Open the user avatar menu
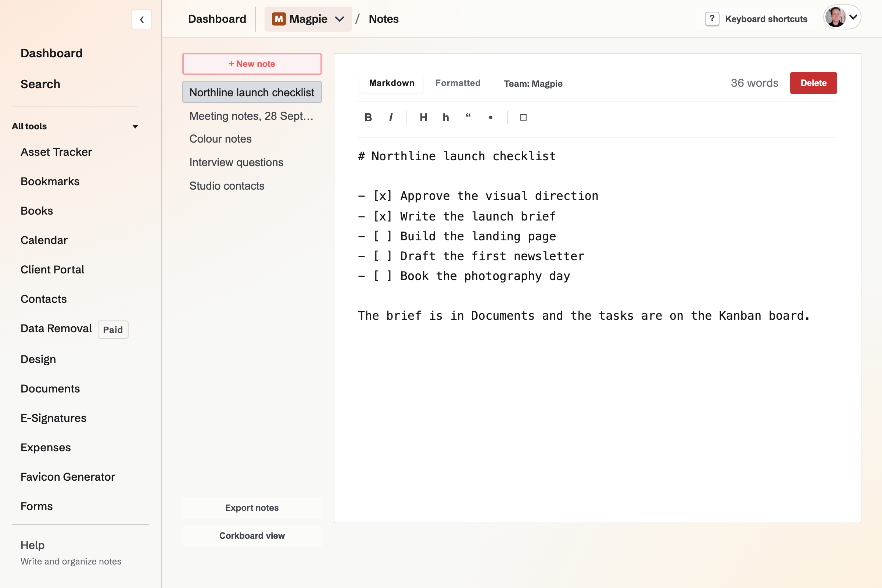Viewport: 882px width, 588px height. click(842, 17)
